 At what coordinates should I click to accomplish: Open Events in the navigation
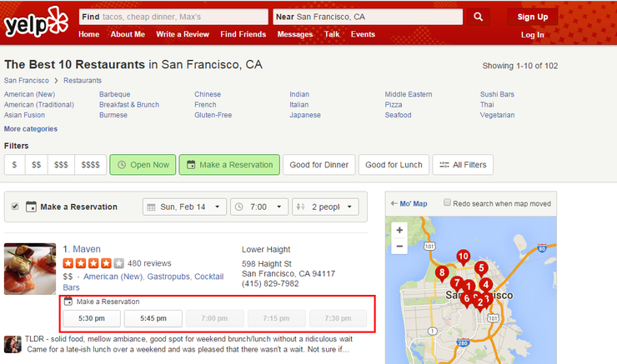[363, 34]
